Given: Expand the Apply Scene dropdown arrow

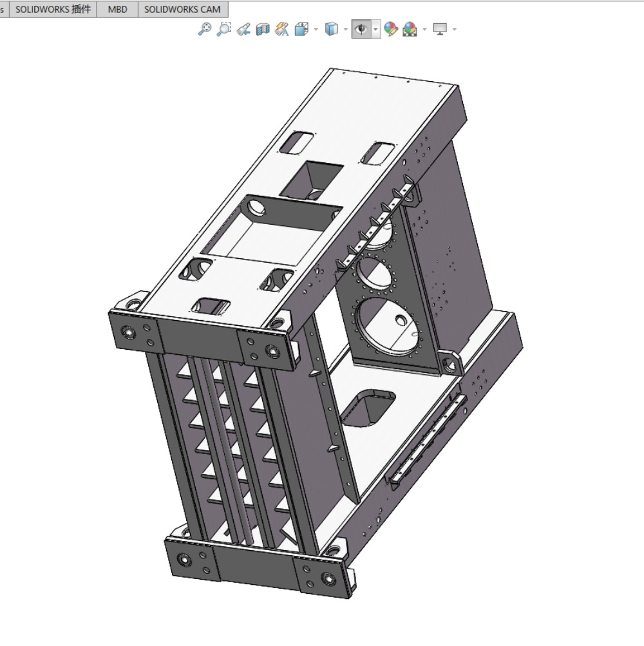Looking at the screenshot, I should pos(424,30).
